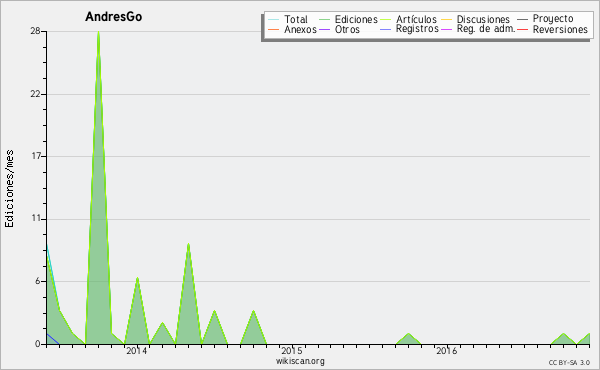Click the 6 y-axis value
Viewport: 600px width, 370px height.
(x=38, y=281)
